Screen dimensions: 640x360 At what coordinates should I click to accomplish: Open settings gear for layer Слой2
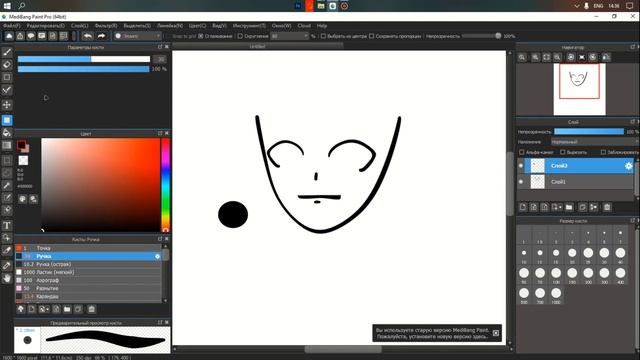(x=629, y=166)
